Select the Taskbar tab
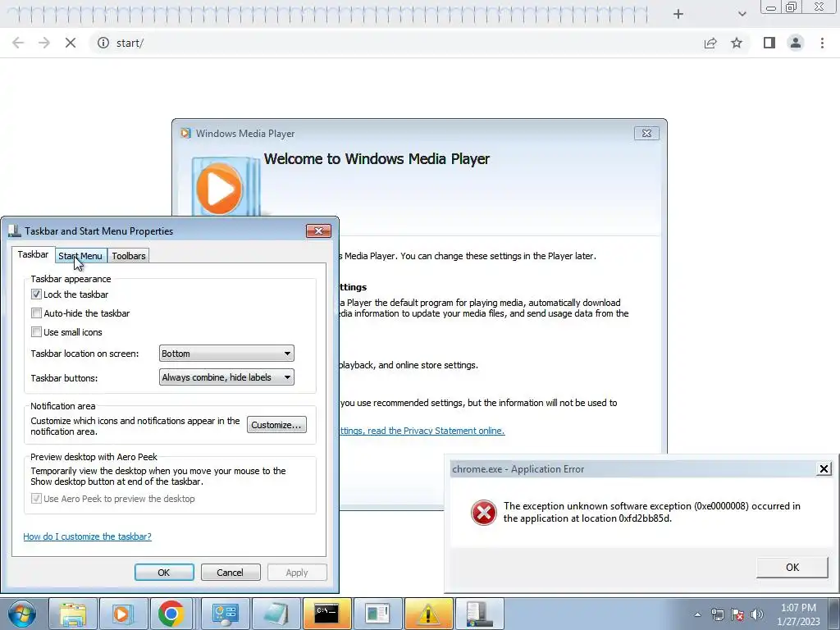Viewport: 840px width, 630px height. click(x=33, y=254)
